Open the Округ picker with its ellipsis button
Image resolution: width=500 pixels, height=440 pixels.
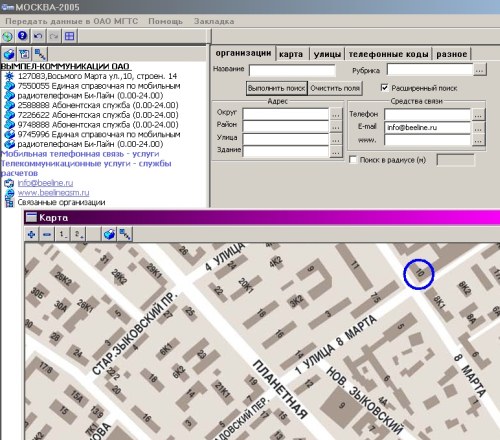336,114
